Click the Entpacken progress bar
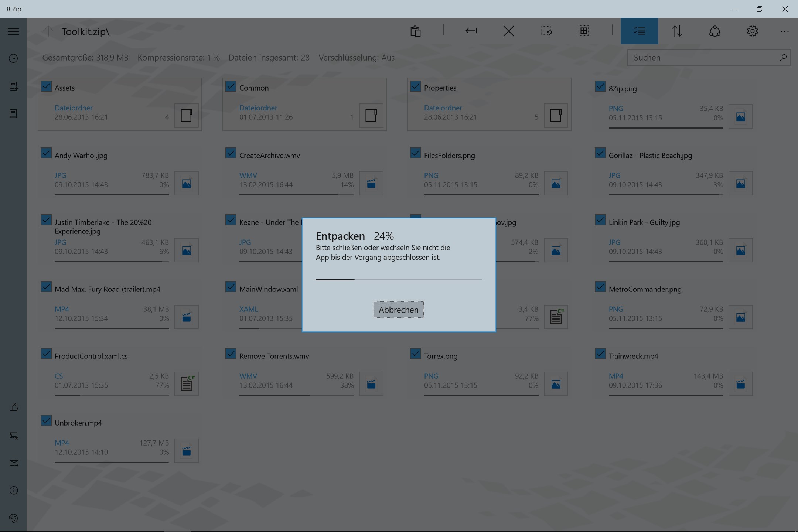 pyautogui.click(x=399, y=280)
